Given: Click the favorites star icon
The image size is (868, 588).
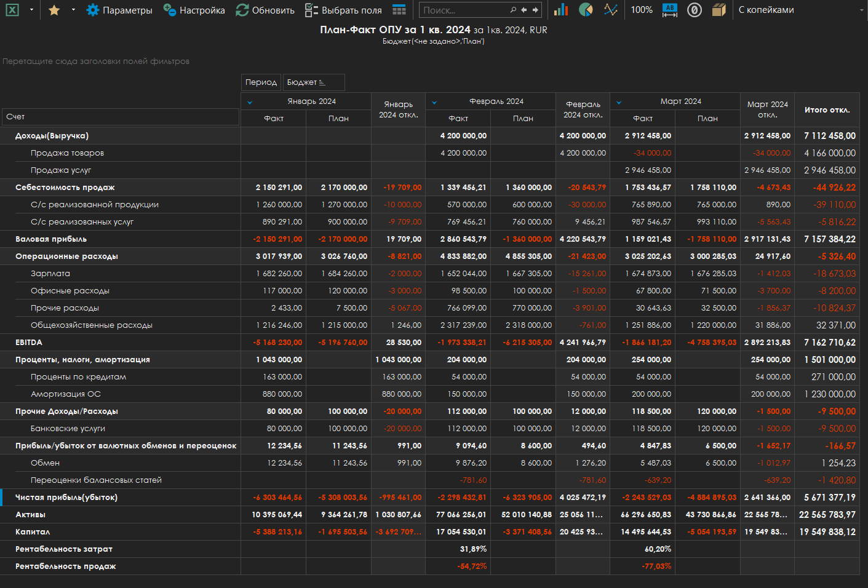Looking at the screenshot, I should click(x=54, y=10).
